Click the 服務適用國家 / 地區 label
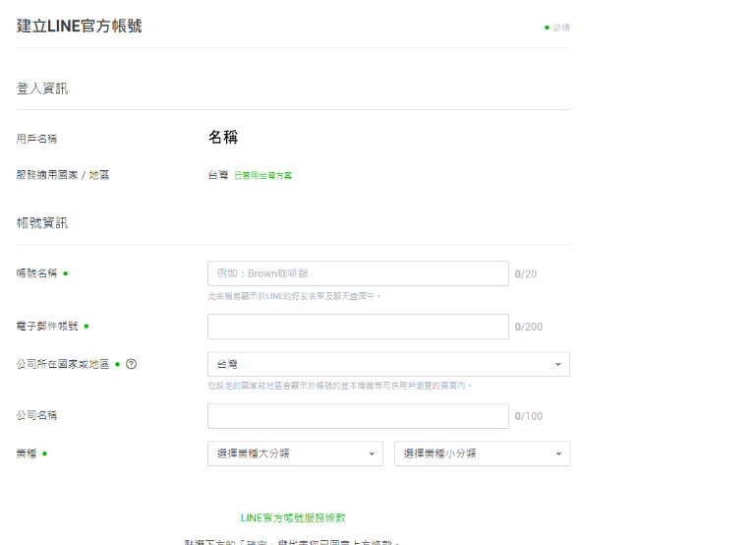Screen dimensions: 756x545 pyautogui.click(x=63, y=175)
